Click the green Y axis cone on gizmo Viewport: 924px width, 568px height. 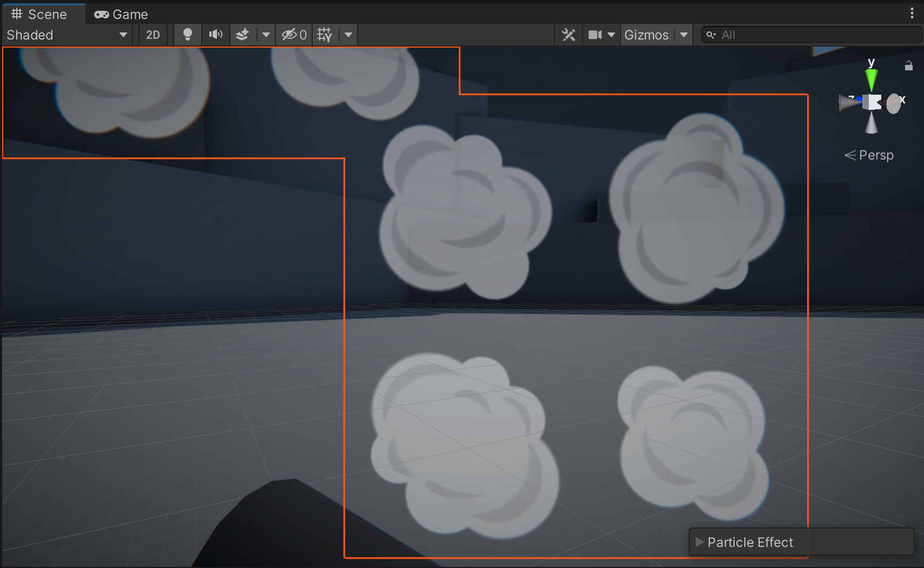pyautogui.click(x=871, y=79)
